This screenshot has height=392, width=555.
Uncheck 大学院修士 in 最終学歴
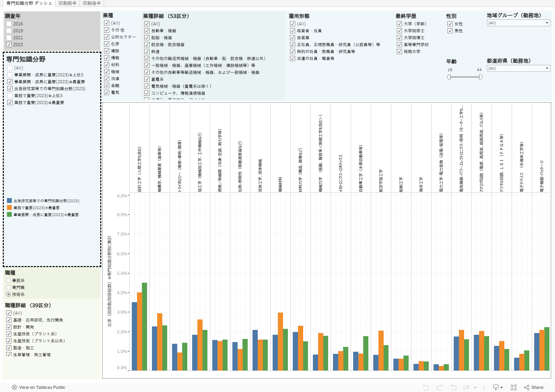[x=400, y=31]
